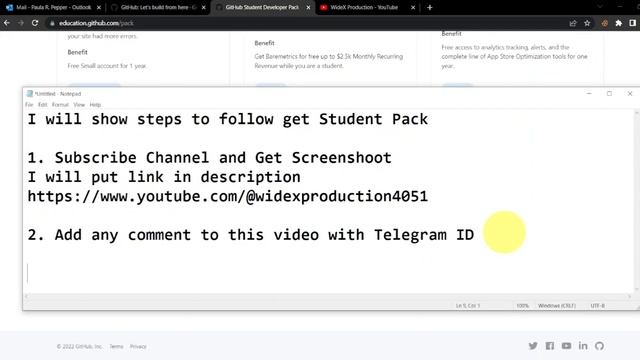Viewport: 640px width, 360px height.
Task: Close the Mail - Outlook tab
Action: pos(99,7)
